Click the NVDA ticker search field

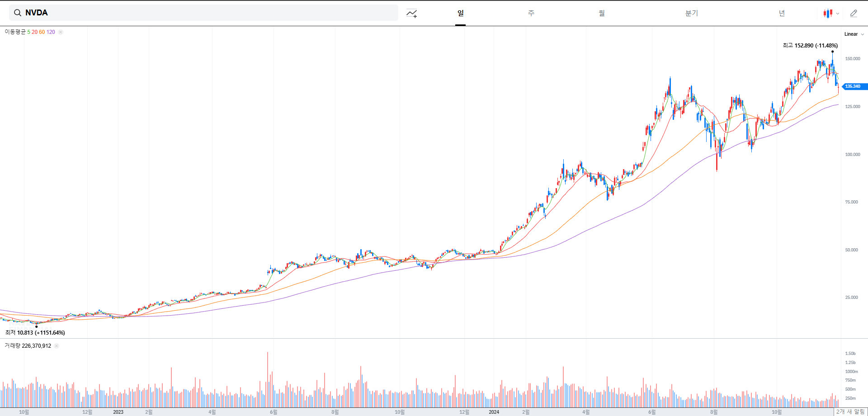(x=203, y=13)
